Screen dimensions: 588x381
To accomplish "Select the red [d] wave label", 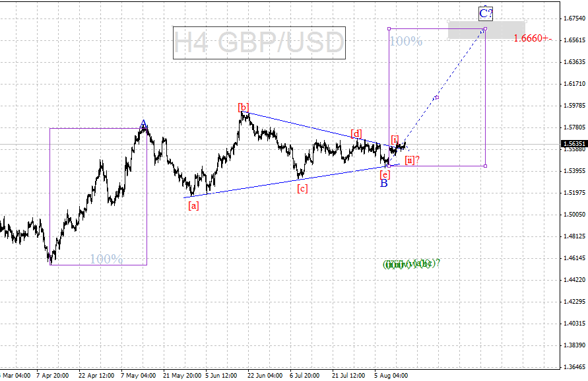I will [x=356, y=133].
